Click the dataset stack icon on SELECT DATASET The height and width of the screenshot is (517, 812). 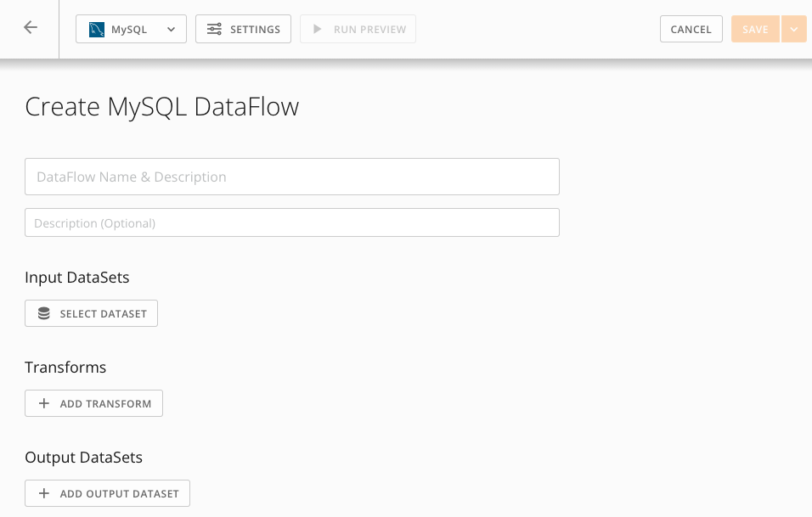(x=43, y=312)
